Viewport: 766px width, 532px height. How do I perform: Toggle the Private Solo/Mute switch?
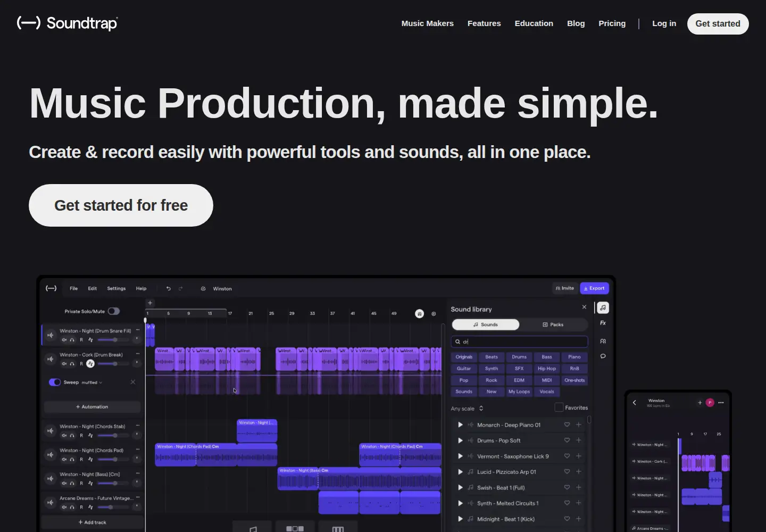coord(114,311)
